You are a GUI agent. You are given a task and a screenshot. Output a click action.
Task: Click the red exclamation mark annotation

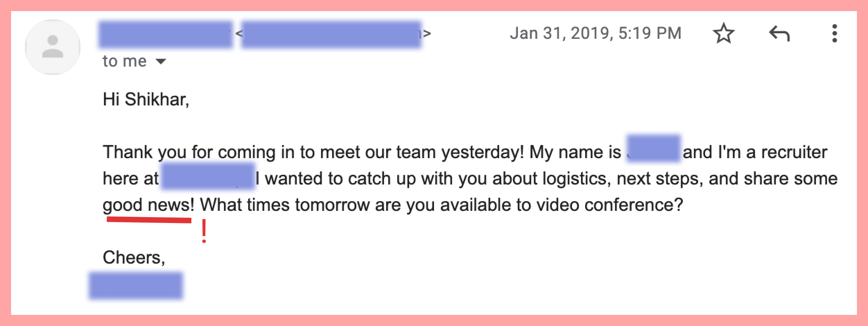[x=204, y=231]
